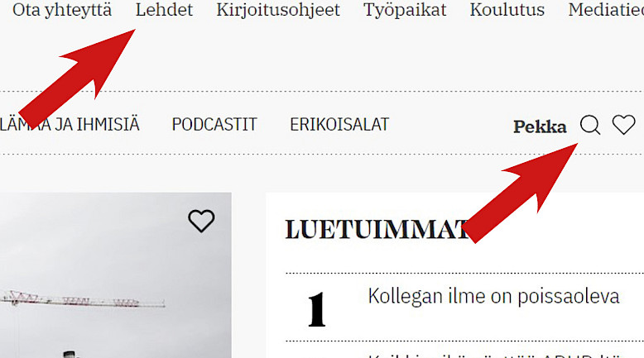Viewport: 644px width, 358px height.
Task: Open the Koulutus section link
Action: click(507, 10)
